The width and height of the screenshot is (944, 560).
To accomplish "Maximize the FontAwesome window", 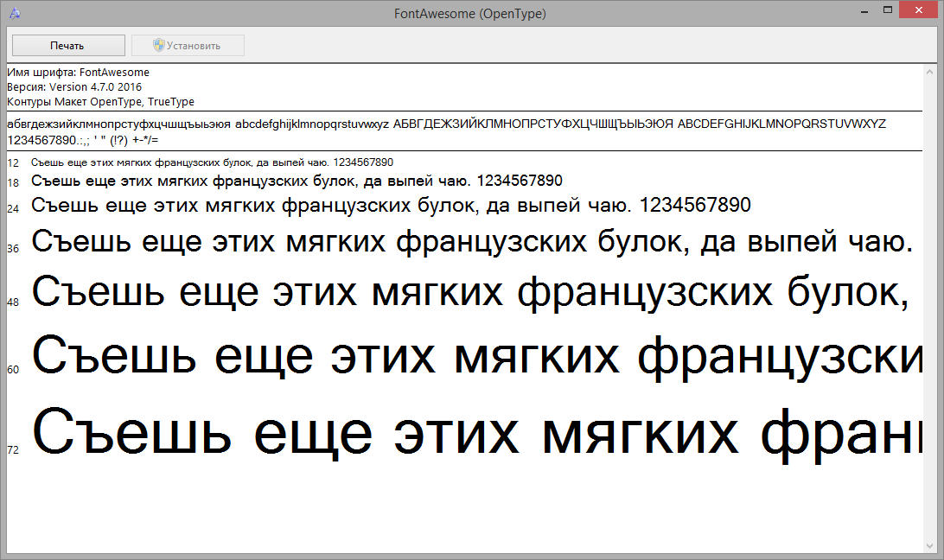I will [888, 10].
